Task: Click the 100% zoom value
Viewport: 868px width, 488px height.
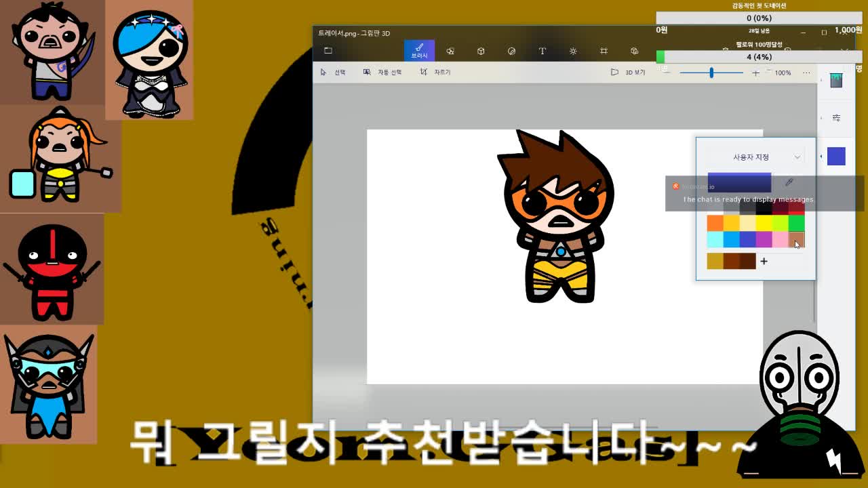Action: point(783,73)
